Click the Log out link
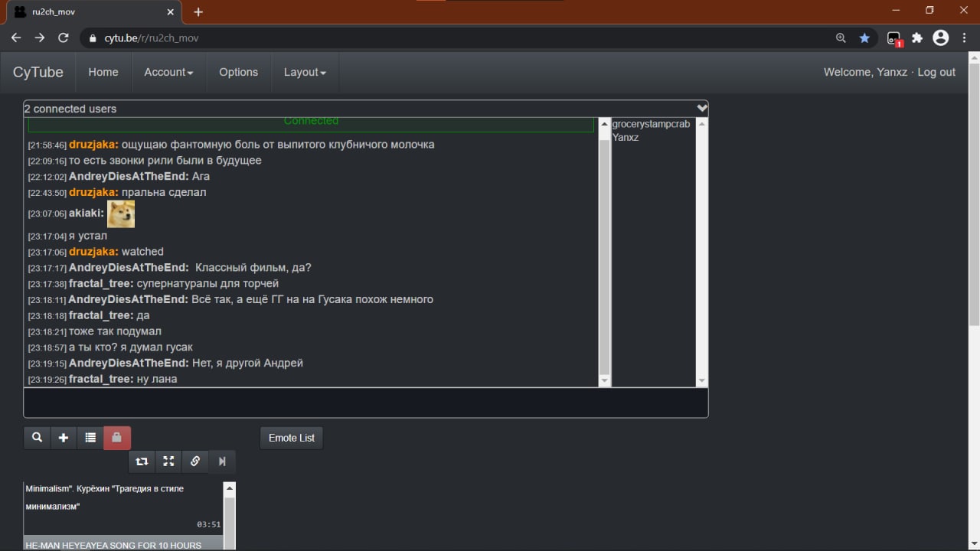Viewport: 980px width, 551px height. 936,72
